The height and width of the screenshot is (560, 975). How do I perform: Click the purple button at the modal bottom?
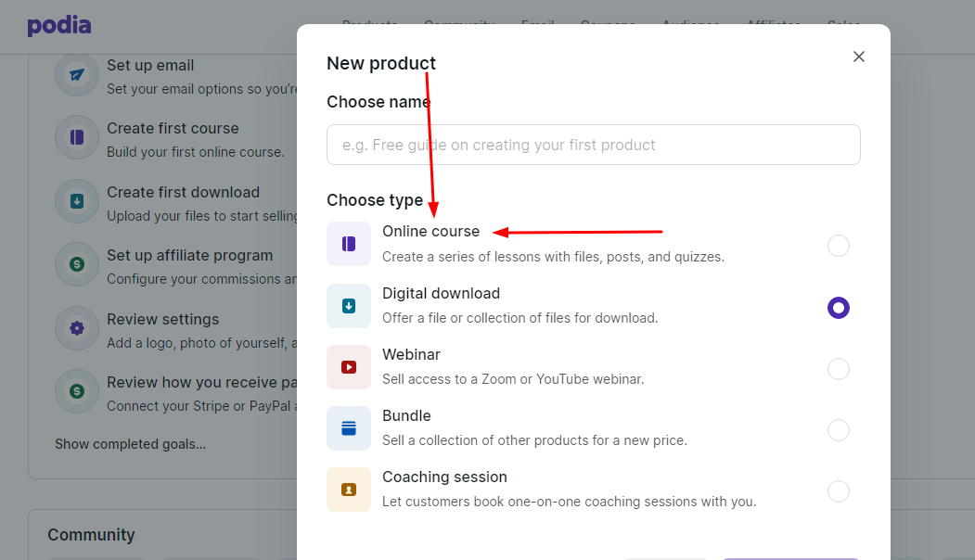[789, 557]
